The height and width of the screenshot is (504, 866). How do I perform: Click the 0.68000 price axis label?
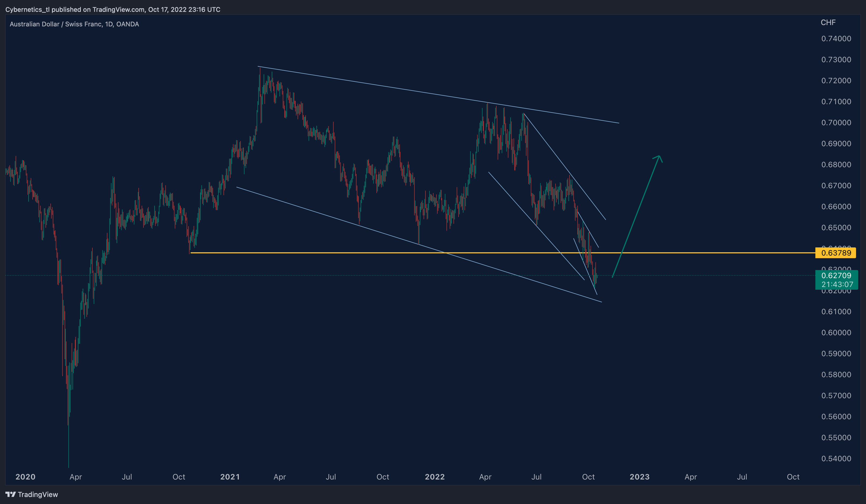click(836, 164)
